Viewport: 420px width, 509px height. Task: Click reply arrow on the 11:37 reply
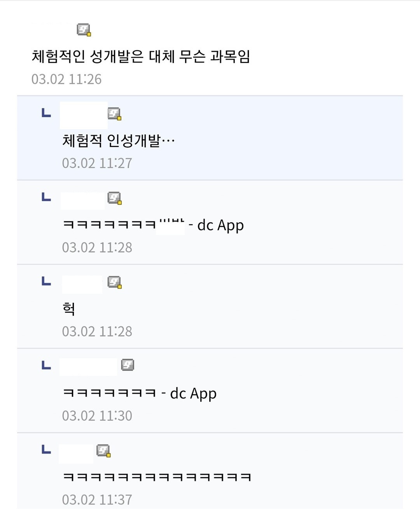click(x=46, y=449)
